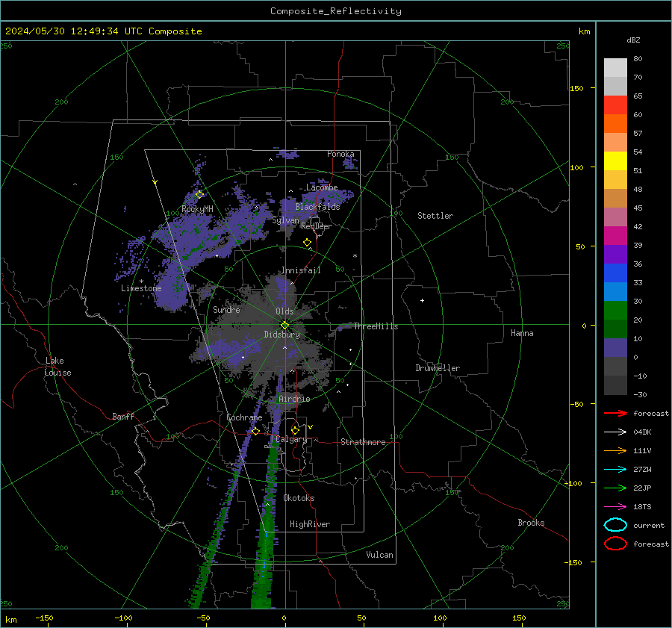
Task: Click the Sundre city label
Action: click(x=226, y=309)
